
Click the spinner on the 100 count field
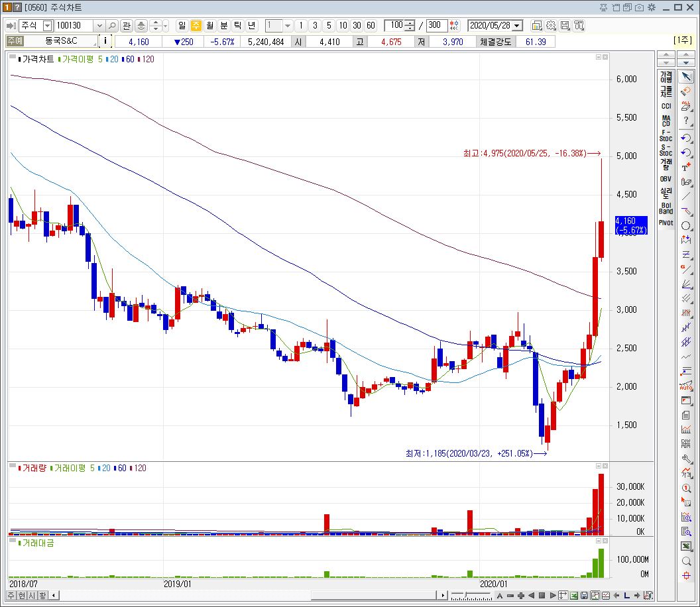tap(410, 25)
